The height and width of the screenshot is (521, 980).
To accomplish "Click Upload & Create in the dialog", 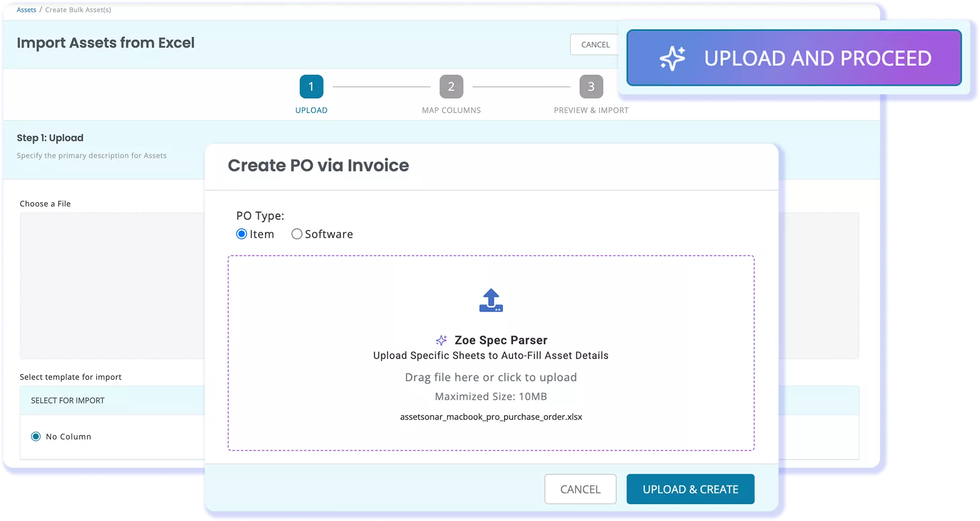I will [x=690, y=489].
